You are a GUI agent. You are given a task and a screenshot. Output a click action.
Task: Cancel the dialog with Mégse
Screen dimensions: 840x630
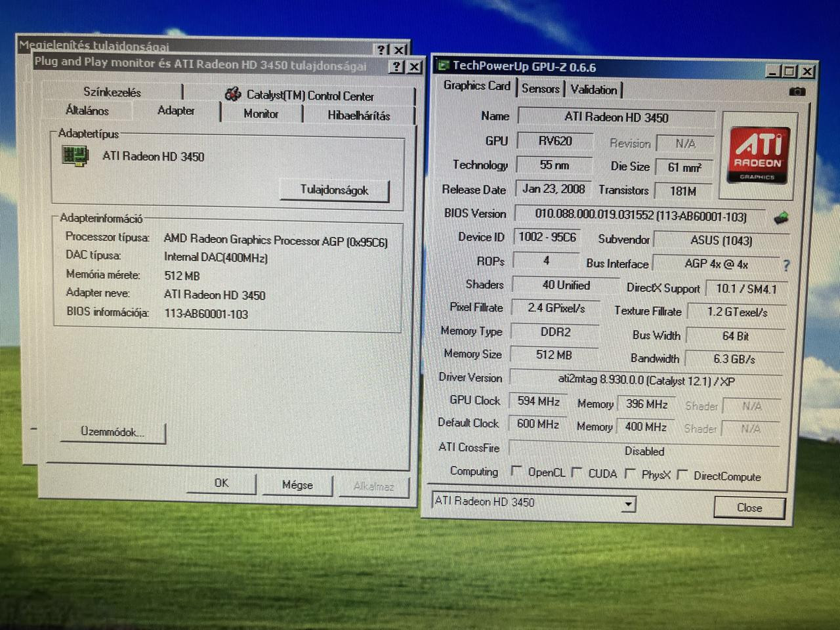[297, 485]
